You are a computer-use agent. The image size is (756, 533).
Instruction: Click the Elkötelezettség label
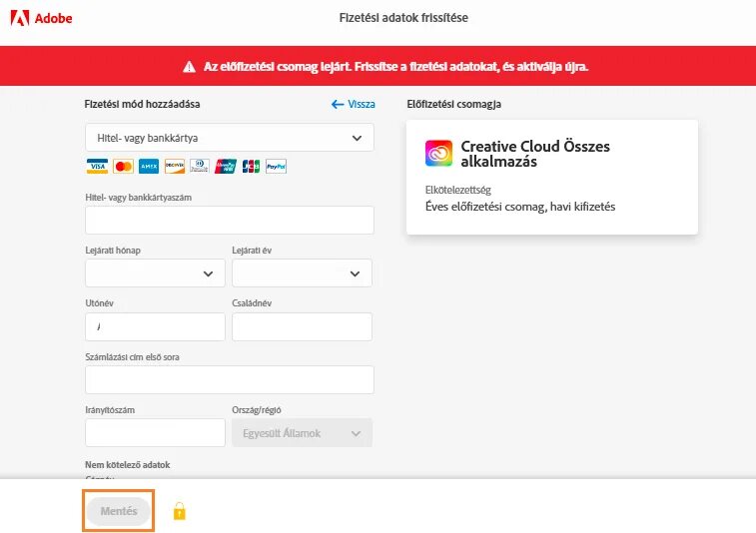click(458, 190)
